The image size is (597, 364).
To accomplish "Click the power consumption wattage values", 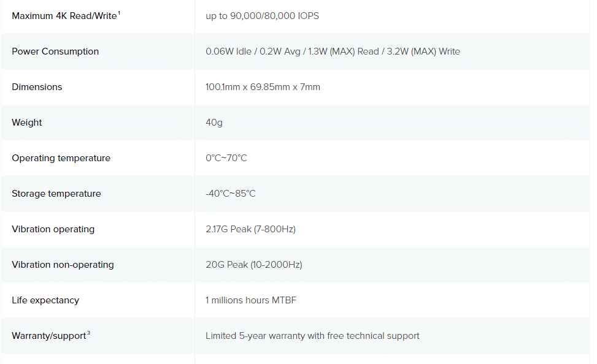I will tap(333, 51).
